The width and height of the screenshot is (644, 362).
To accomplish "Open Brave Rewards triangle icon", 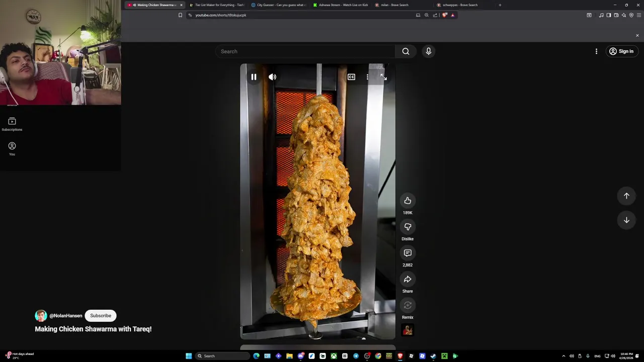I will point(452,15).
